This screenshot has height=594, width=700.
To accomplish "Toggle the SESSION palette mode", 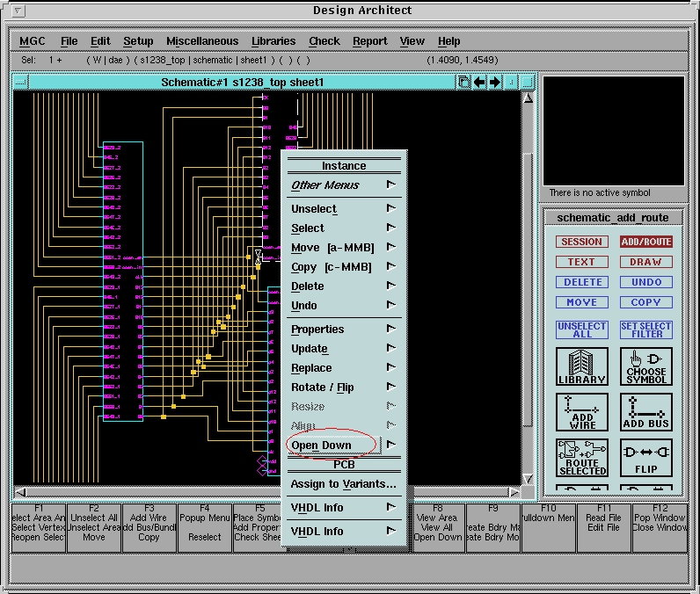I will tap(581, 242).
